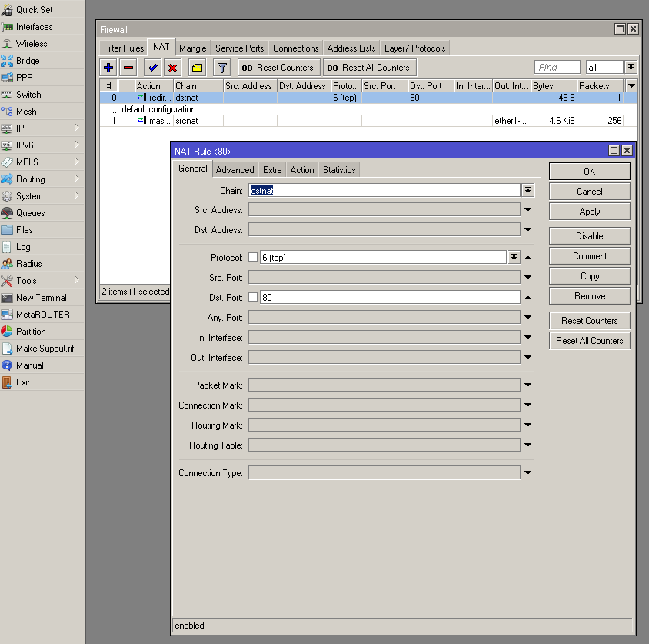Collapse the Protocol field
This screenshot has width=649, height=644.
528,258
